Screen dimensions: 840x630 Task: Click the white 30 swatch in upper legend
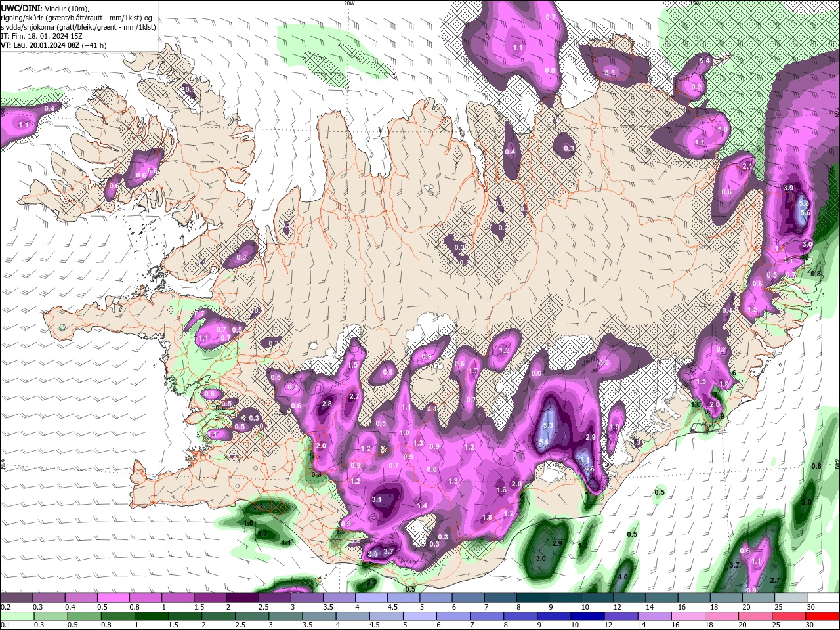[x=823, y=598]
